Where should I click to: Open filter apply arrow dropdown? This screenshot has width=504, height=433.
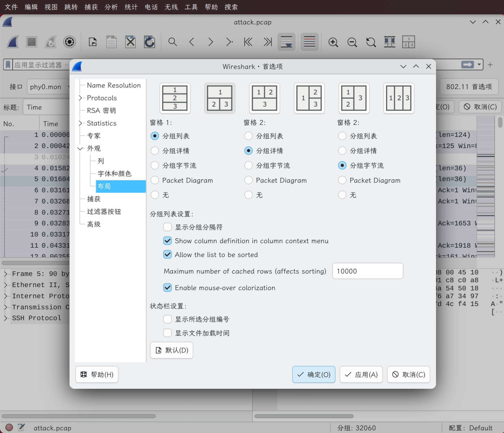[479, 65]
